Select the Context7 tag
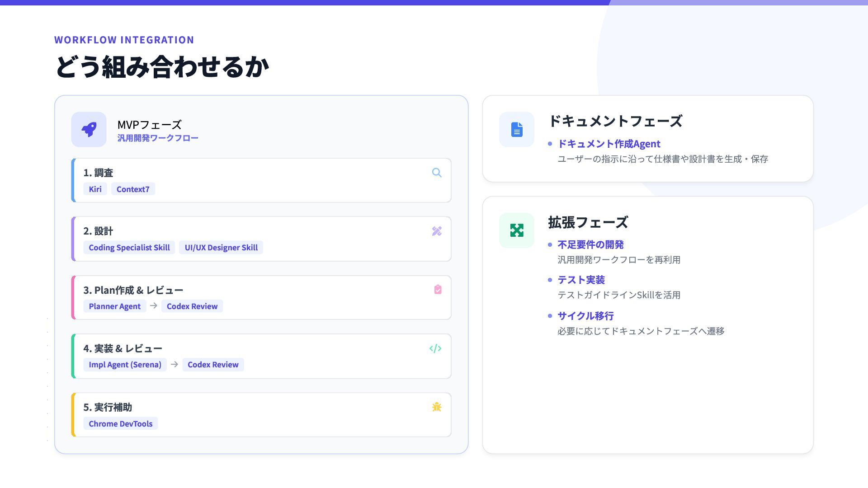 133,189
